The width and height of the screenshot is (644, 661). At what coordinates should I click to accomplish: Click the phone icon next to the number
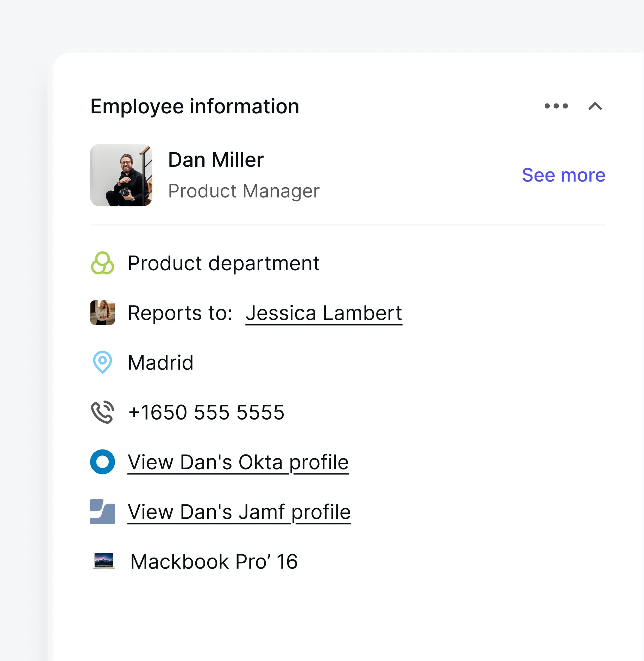(x=103, y=412)
